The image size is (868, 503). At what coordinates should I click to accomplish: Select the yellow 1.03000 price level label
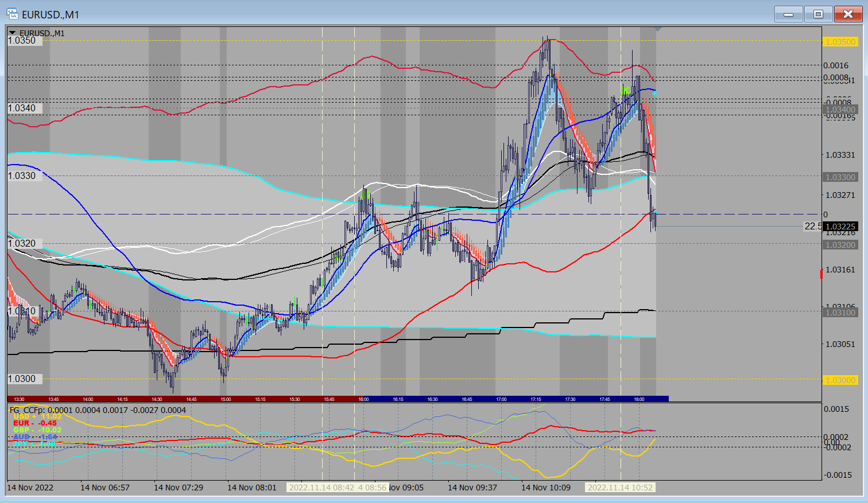click(x=840, y=380)
